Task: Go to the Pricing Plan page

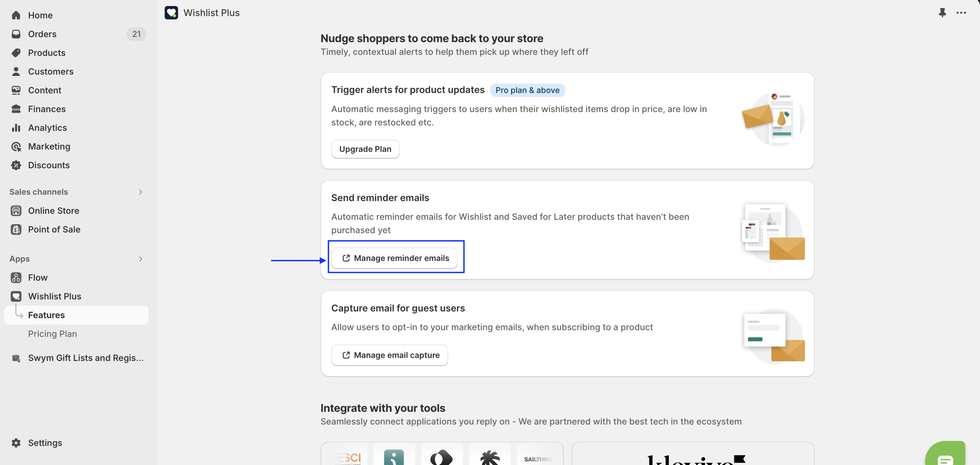Action: pos(53,334)
